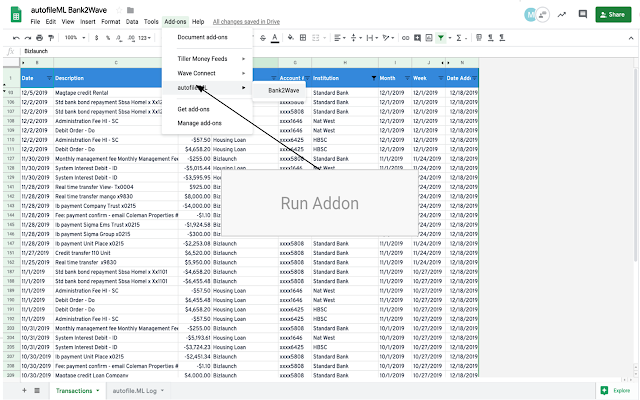Select the paint format roller icon
The height and width of the screenshot is (400, 640).
pos(51,38)
